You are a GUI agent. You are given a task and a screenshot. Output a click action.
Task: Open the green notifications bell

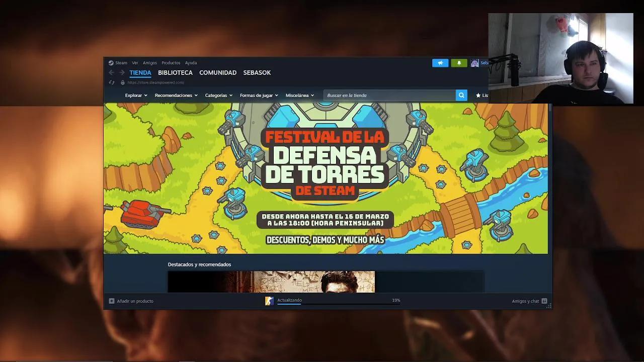[x=458, y=63]
